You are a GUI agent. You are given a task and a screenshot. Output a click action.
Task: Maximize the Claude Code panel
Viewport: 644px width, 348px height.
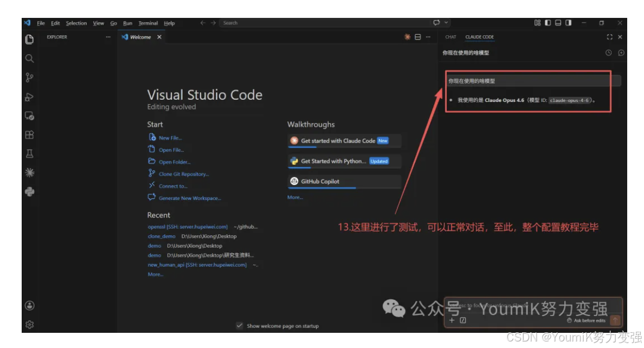pos(609,37)
